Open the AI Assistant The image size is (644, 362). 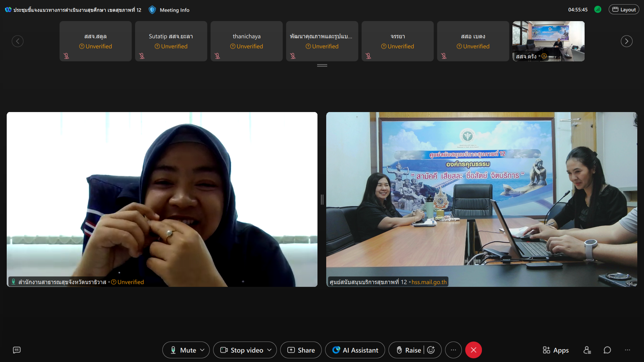click(355, 350)
